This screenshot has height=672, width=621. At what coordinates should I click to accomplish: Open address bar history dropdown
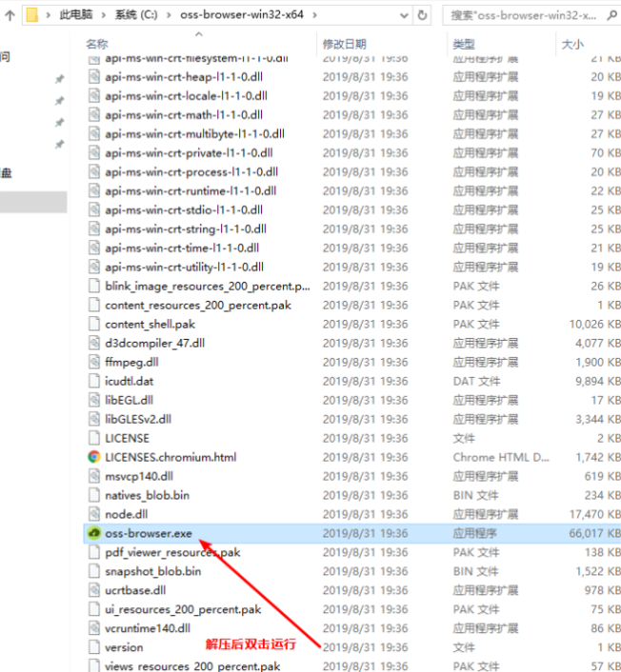point(404,15)
